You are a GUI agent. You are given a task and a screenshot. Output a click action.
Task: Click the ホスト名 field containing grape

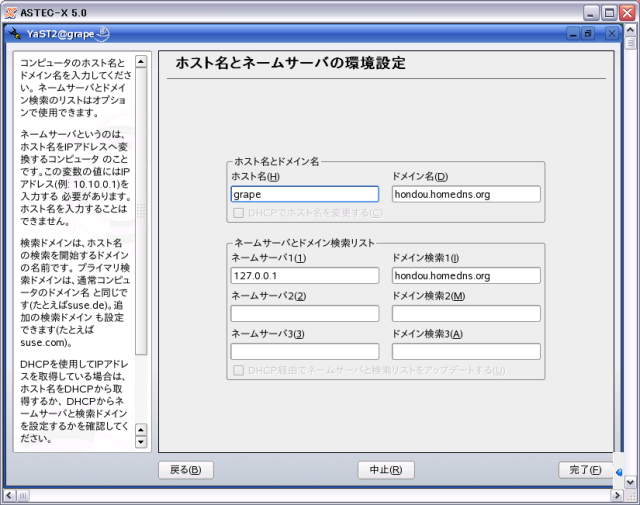[x=304, y=194]
